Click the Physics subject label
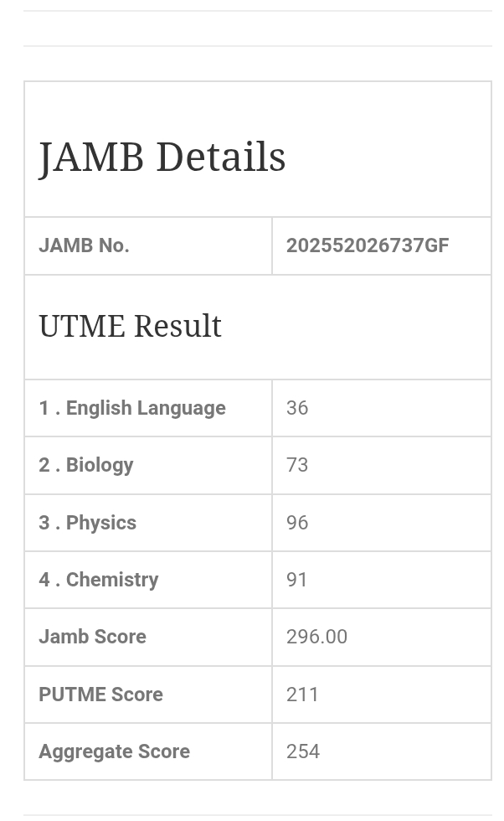 [88, 523]
